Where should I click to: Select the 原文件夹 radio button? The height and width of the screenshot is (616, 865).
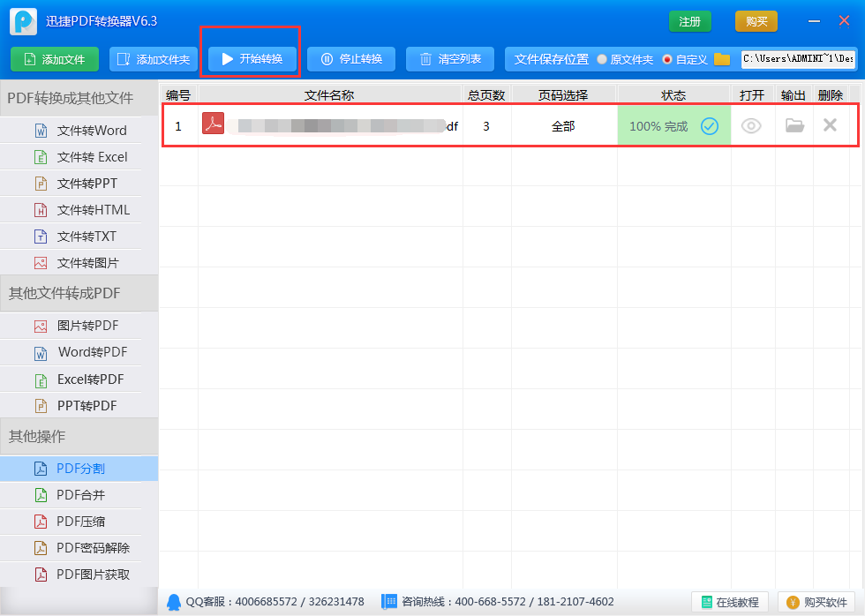point(602,59)
